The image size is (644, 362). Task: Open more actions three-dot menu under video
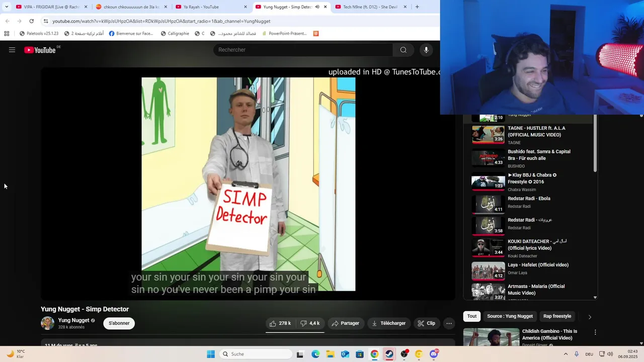pyautogui.click(x=449, y=323)
